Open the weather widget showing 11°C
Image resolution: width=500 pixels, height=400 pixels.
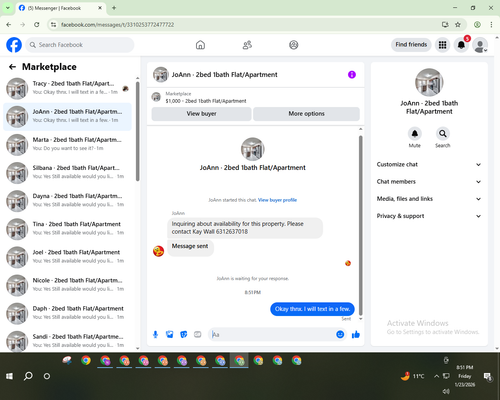pos(412,376)
